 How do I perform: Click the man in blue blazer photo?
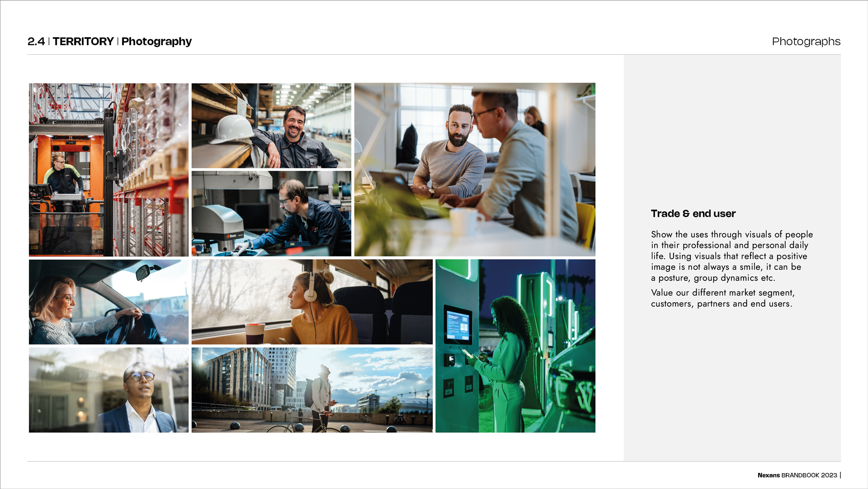click(108, 390)
